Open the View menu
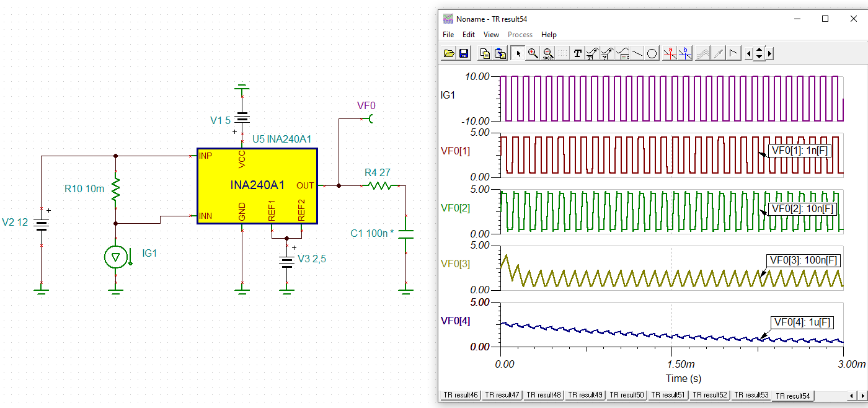The image size is (868, 408). [491, 35]
